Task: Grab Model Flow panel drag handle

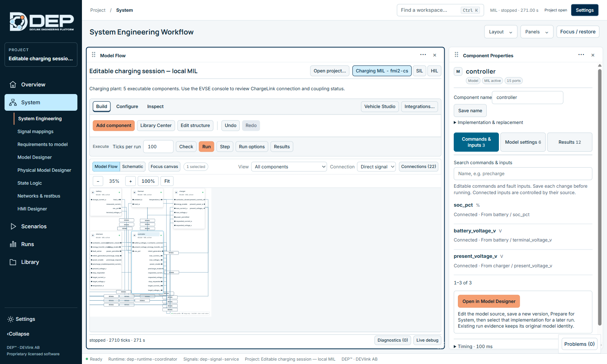Action: click(x=94, y=55)
